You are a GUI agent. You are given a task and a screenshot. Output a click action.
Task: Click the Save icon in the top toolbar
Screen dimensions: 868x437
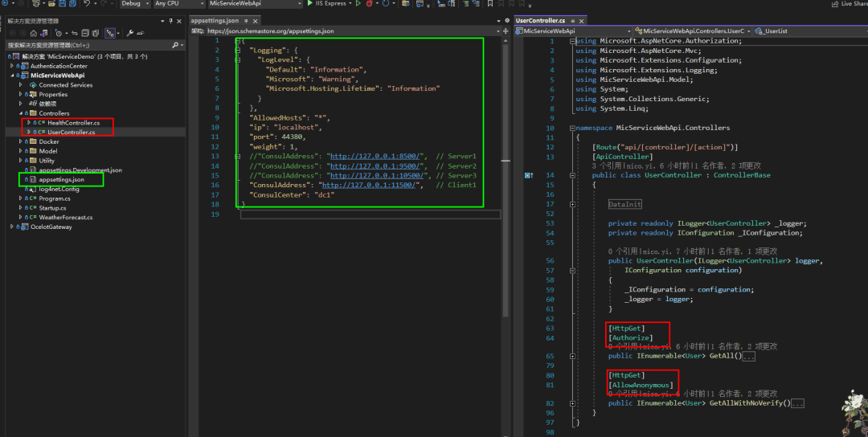pyautogui.click(x=62, y=3)
